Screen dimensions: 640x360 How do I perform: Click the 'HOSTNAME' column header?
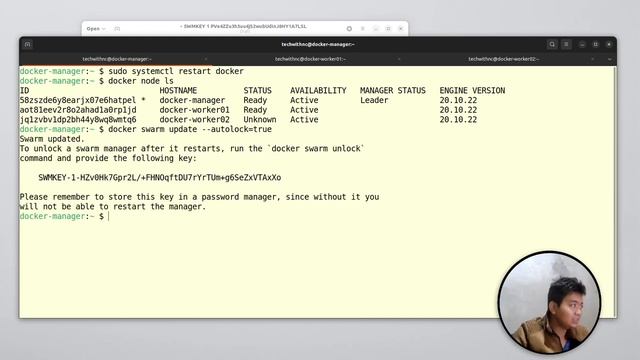coord(178,91)
